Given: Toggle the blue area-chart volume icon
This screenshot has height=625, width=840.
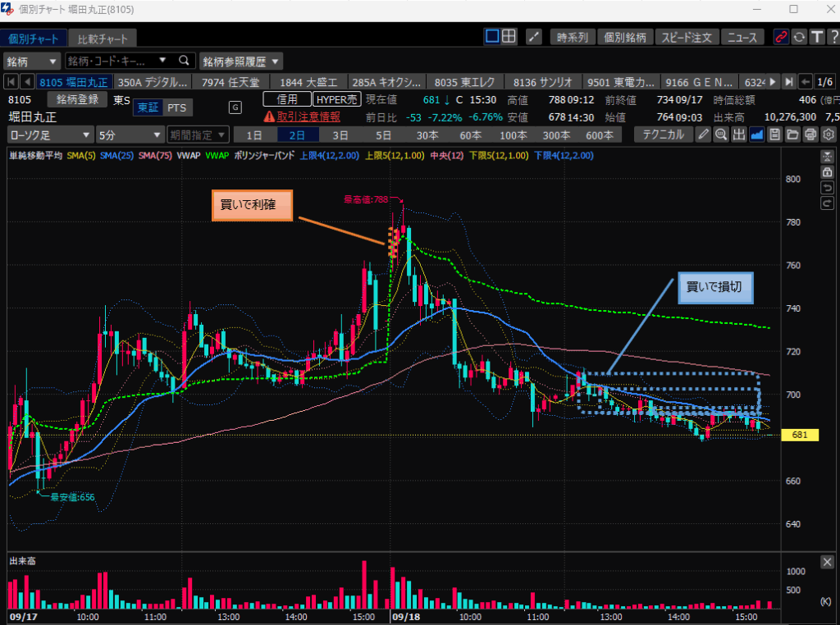Looking at the screenshot, I should (x=757, y=135).
